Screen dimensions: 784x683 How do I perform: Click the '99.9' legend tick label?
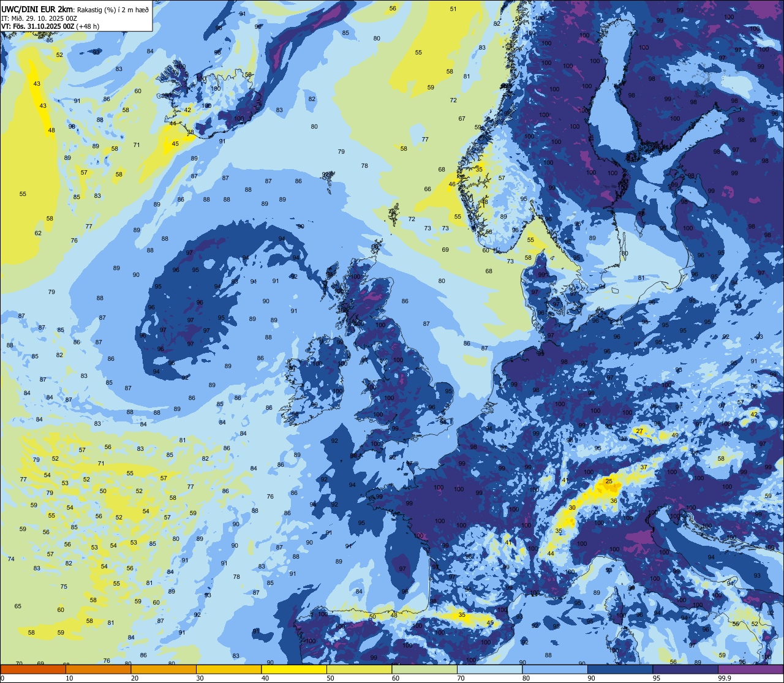(725, 678)
